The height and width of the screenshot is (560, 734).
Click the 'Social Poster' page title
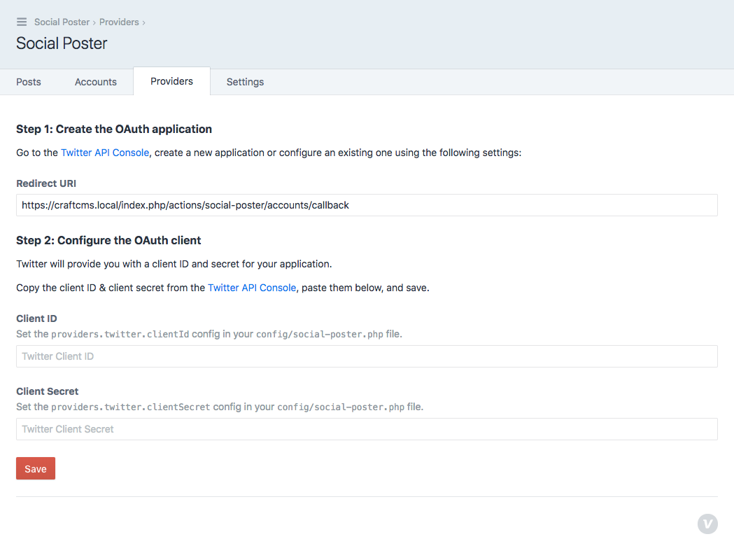pos(62,43)
